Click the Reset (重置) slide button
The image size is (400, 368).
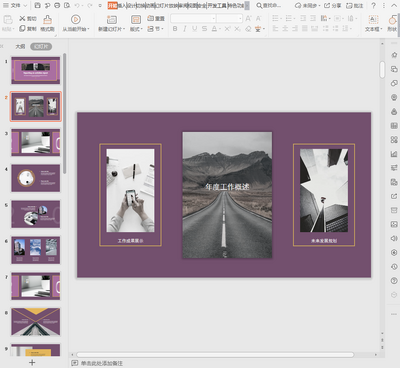[x=156, y=18]
